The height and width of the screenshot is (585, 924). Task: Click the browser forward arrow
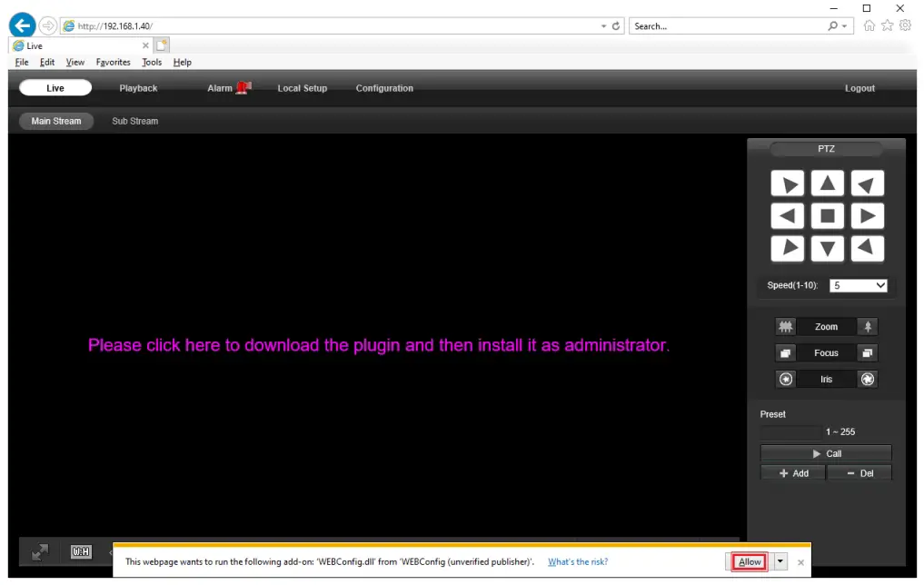(48, 26)
